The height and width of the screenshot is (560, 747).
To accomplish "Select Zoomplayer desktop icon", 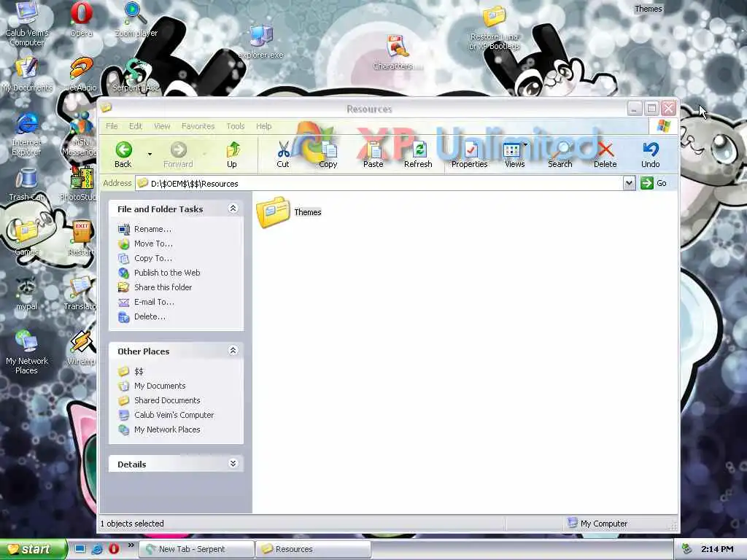I will point(136,19).
